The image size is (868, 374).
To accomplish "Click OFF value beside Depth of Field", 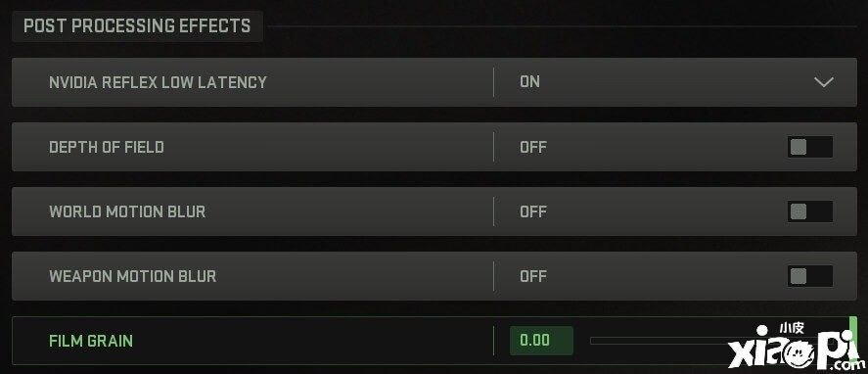I will (x=533, y=147).
